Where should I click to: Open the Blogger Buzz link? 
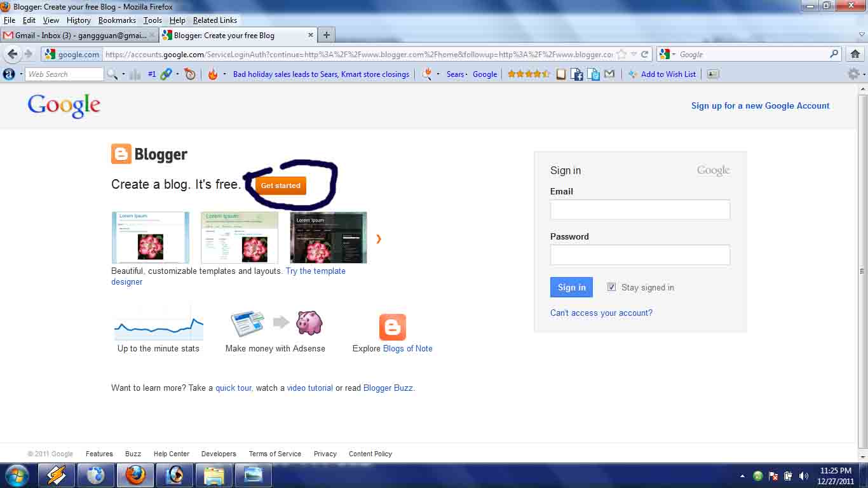click(388, 388)
